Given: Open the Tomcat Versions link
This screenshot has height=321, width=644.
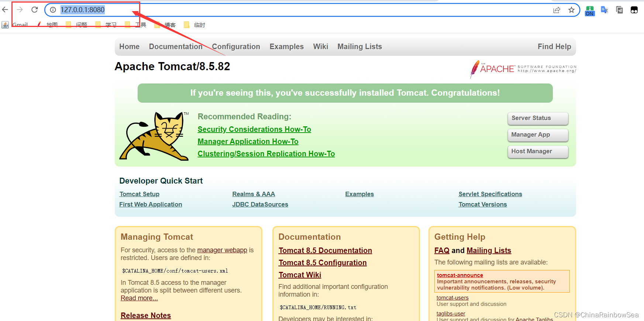Looking at the screenshot, I should click(483, 204).
